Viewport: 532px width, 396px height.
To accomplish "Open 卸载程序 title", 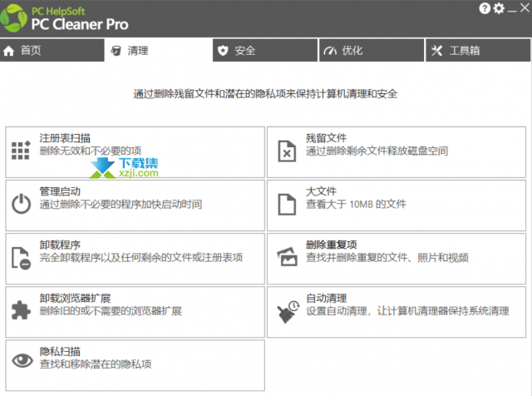I will point(60,245).
